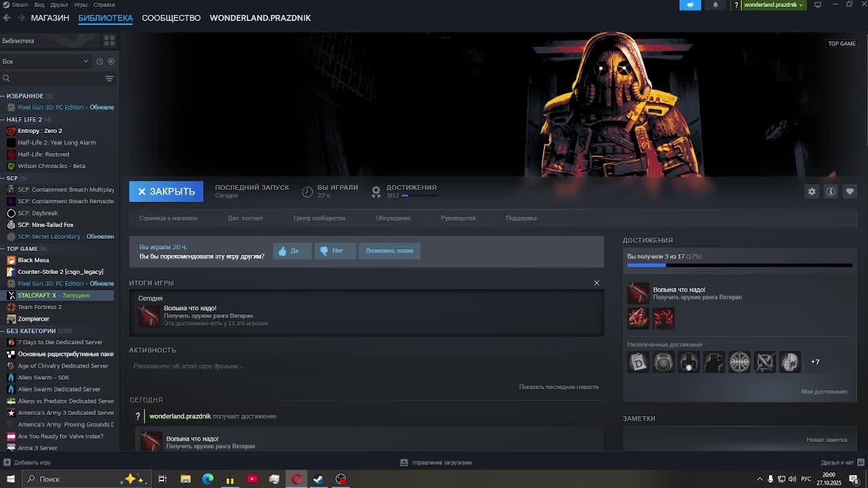Screen dimensions: 868x488
Task: Open the БИБЛИОТЕКА tab
Action: click(x=105, y=18)
